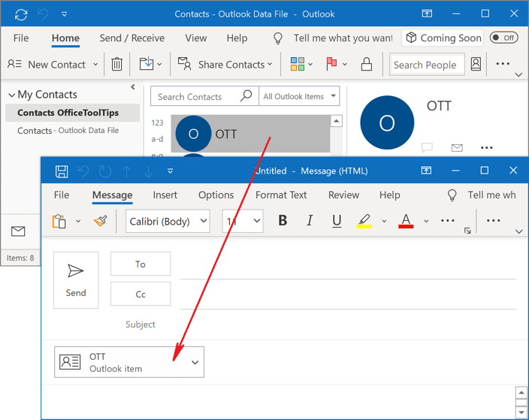Viewport: 529px width, 420px height.
Task: Click contact list scroll up arrow
Action: [337, 121]
